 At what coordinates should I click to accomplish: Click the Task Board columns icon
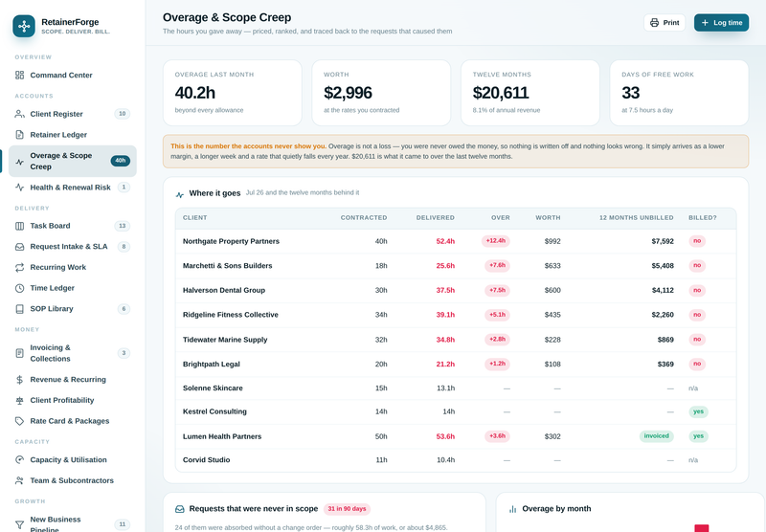[19, 226]
